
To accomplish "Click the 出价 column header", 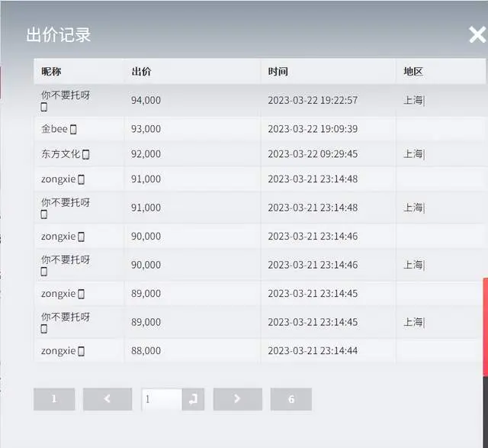I will 141,72.
